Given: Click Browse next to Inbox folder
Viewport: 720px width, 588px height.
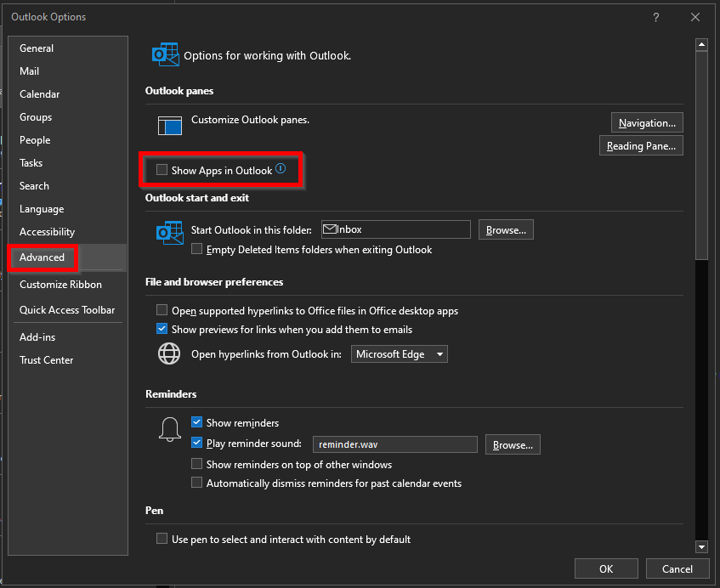Looking at the screenshot, I should tap(506, 229).
